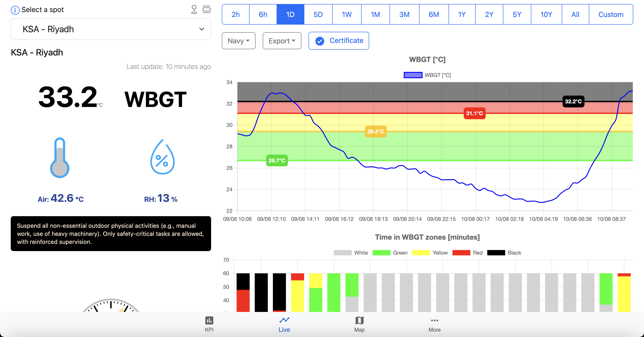This screenshot has width=644, height=337.
Task: Click the 29.4°C yellow threshold label
Action: (x=375, y=131)
